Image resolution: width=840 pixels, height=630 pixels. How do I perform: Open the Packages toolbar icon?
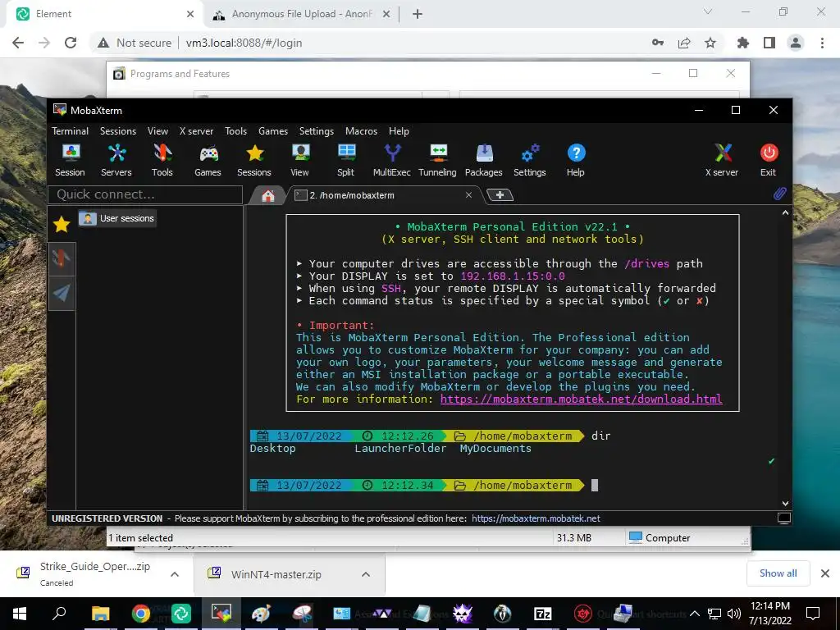[x=484, y=160]
